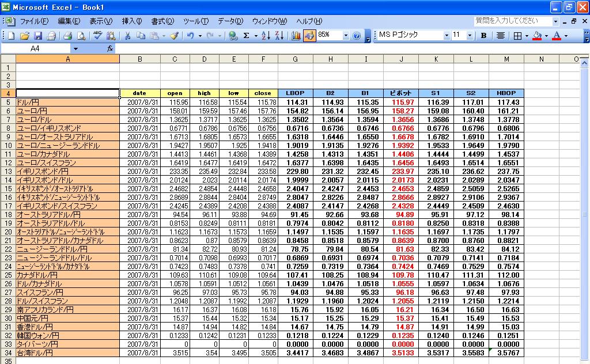Undo the last action
The width and height of the screenshot is (590, 364).
190,36
